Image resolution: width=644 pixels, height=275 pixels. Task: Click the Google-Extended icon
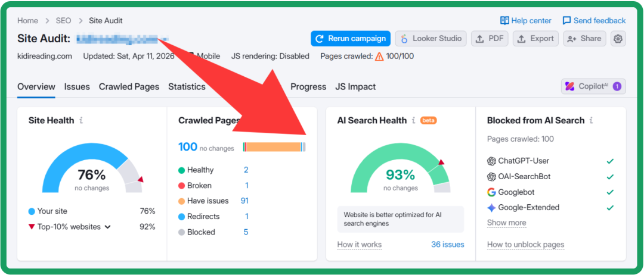pyautogui.click(x=491, y=207)
